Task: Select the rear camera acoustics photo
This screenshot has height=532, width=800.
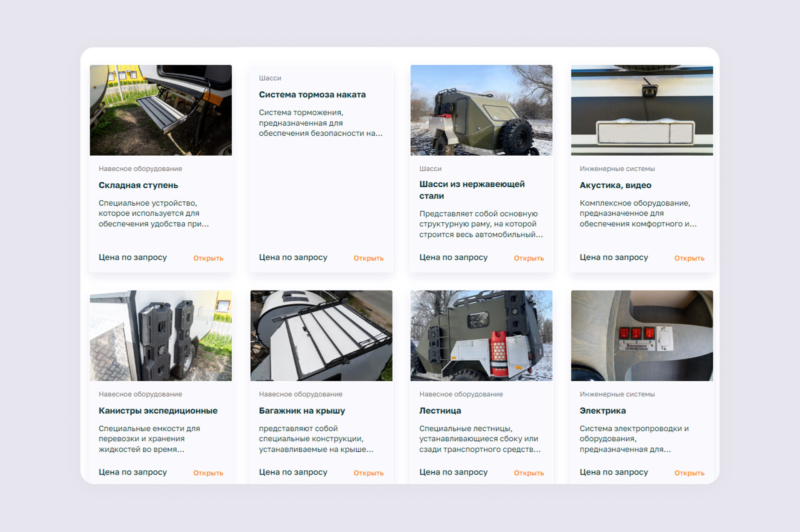Action: tap(642, 110)
